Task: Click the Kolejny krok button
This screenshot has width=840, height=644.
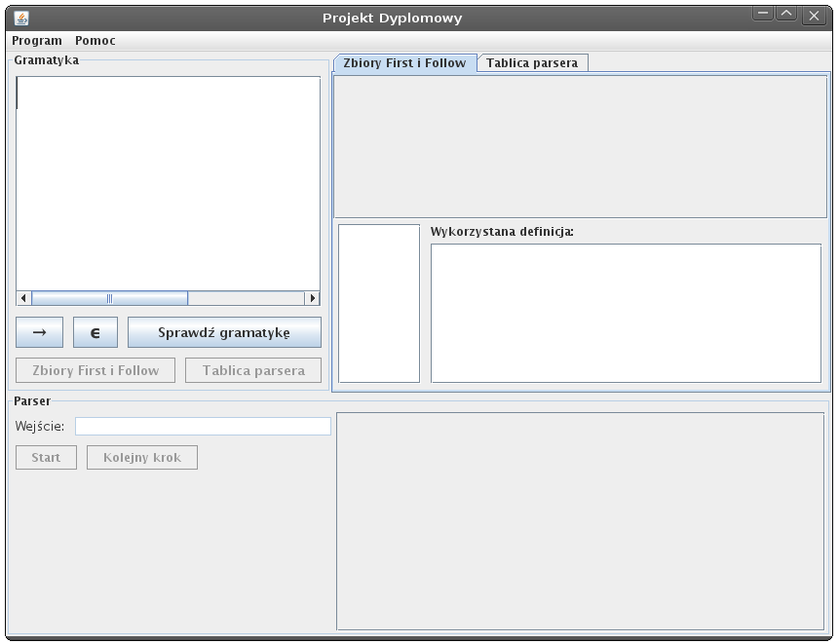Action: [142, 458]
